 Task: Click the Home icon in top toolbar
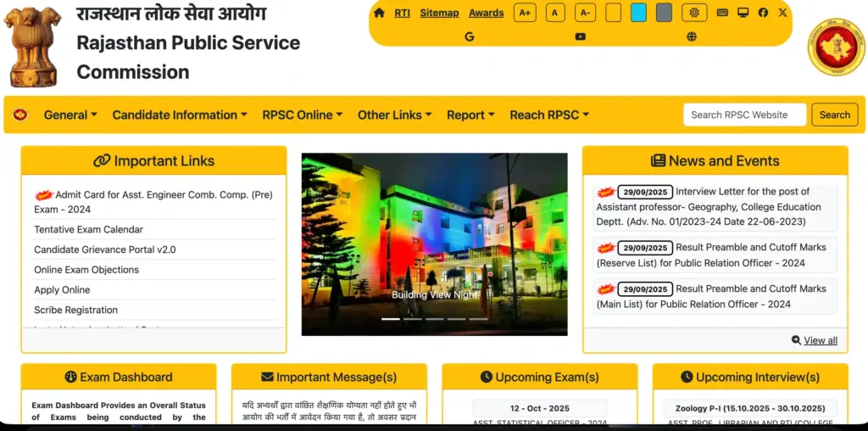coord(379,13)
